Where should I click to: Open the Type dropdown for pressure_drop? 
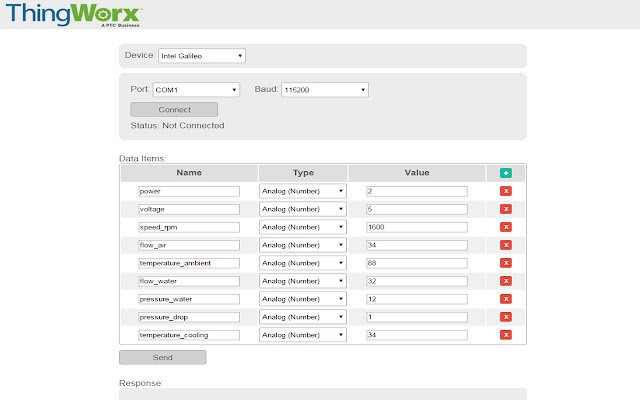point(303,317)
